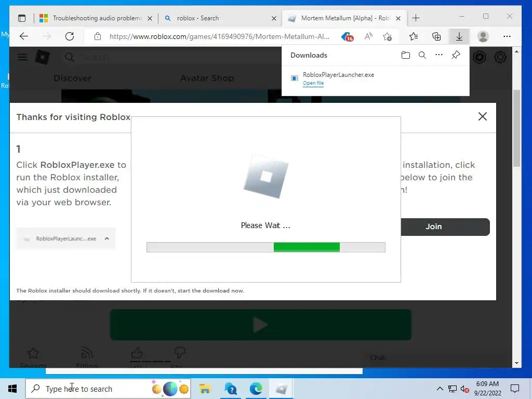Expand the RobloxPlayerLaunc...exe download chevron
This screenshot has width=532, height=399.
(107, 238)
